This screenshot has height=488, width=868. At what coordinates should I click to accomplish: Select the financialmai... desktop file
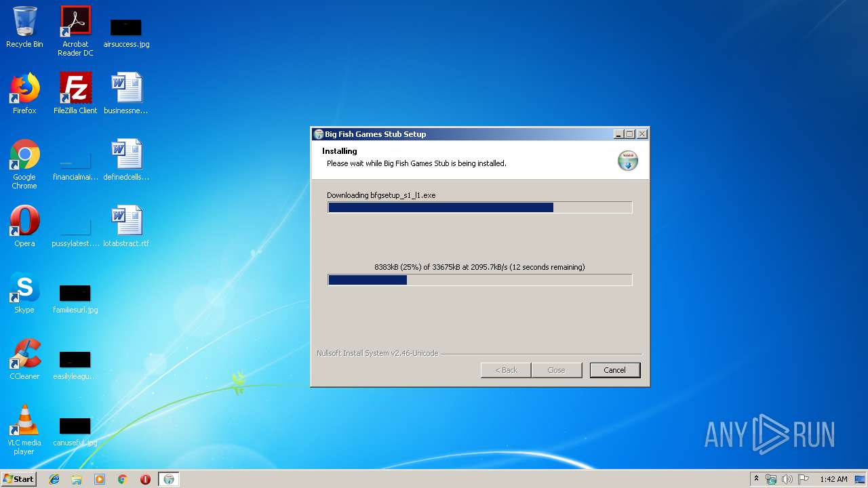click(x=75, y=166)
